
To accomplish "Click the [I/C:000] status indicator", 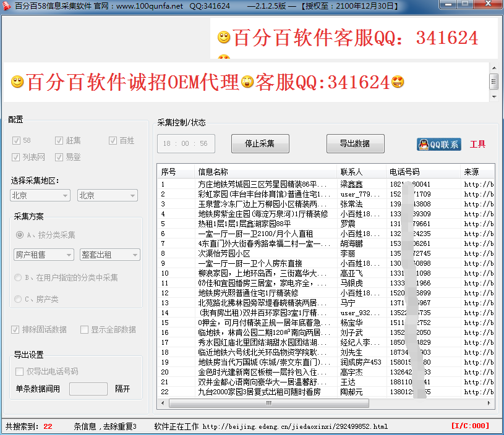I will click(x=470, y=426).
